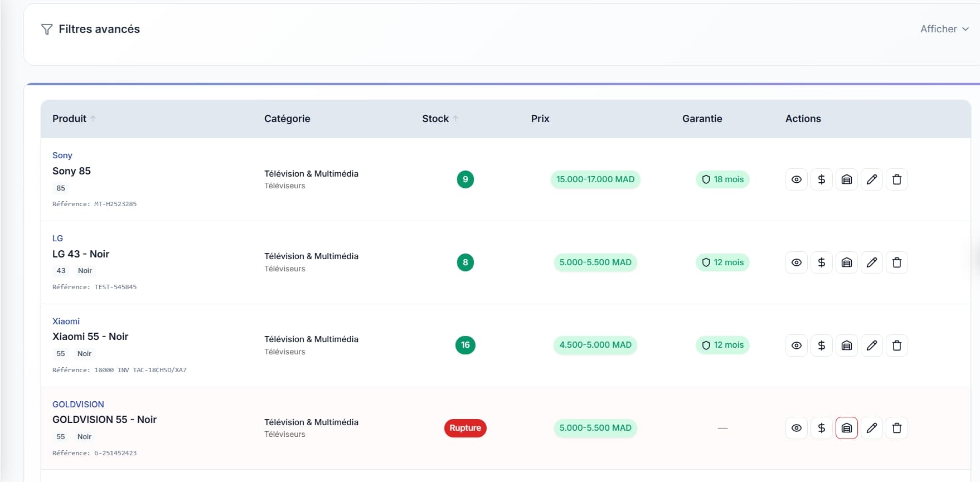Edit the GOLDVISION 55 - Noir product
The width and height of the screenshot is (980, 482).
[x=872, y=428]
